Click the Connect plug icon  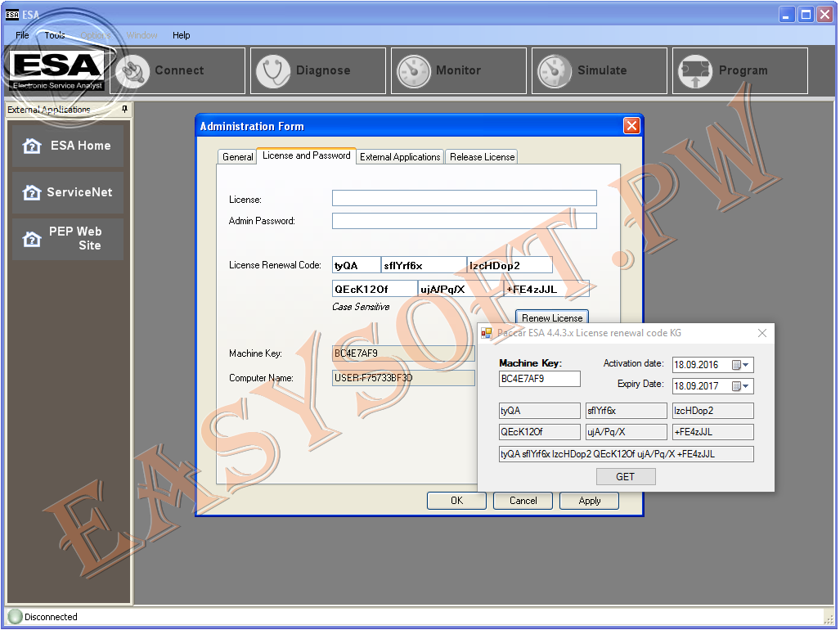(132, 70)
